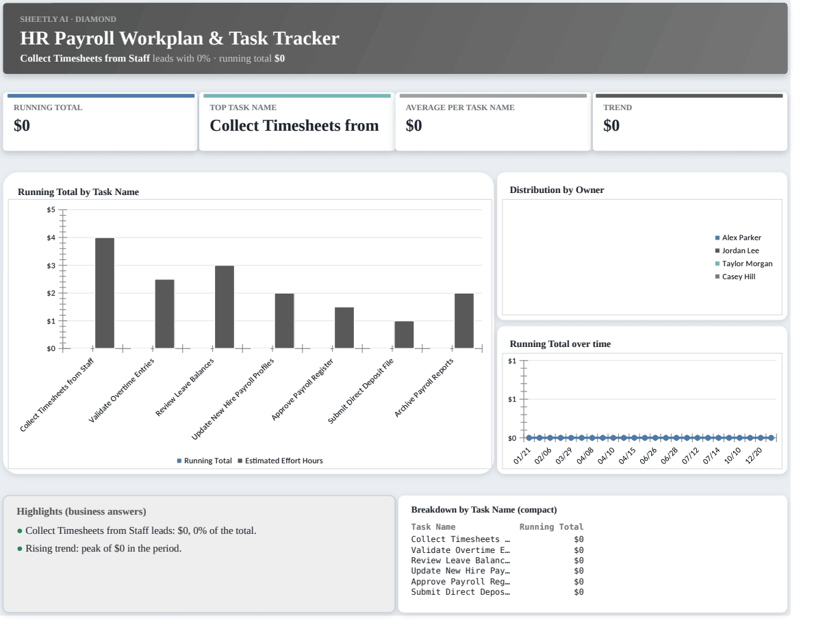
Task: Click the Update New Hire Pay row in the breakdown
Action: coord(497,571)
